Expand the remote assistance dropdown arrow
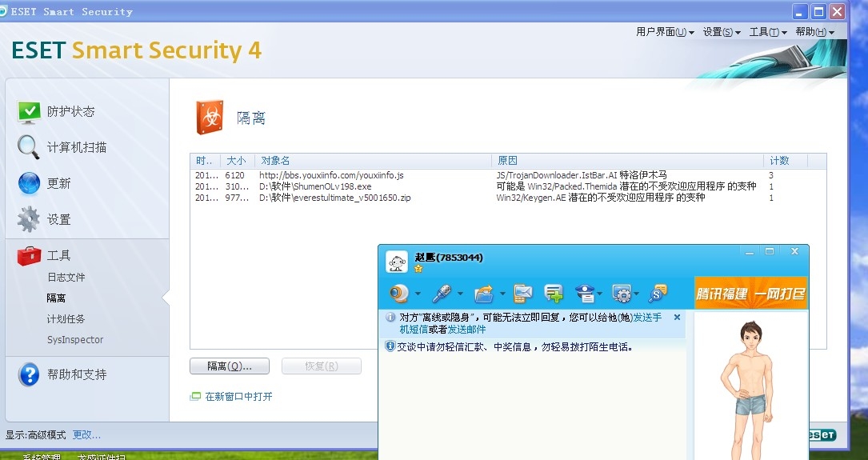The height and width of the screenshot is (460, 868). pos(637,294)
